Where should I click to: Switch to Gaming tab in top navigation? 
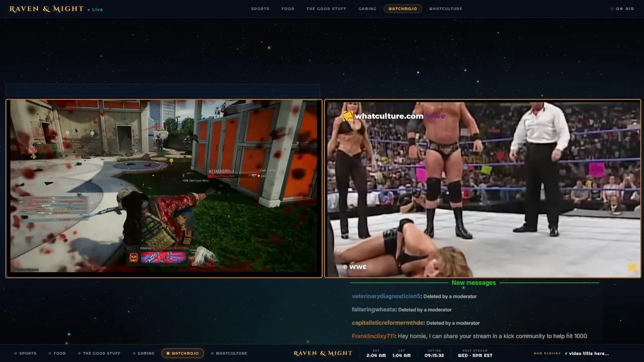click(367, 9)
